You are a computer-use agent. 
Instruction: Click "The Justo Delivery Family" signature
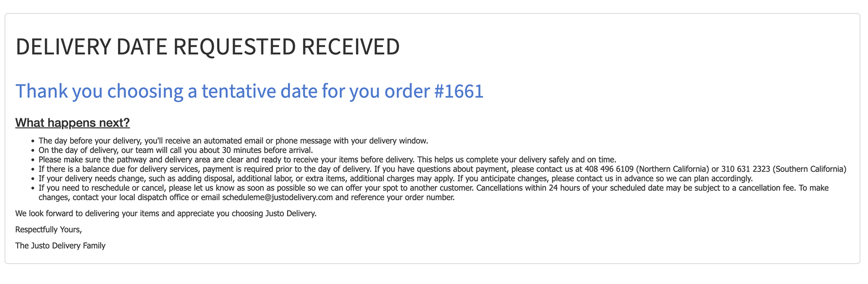pyautogui.click(x=60, y=246)
